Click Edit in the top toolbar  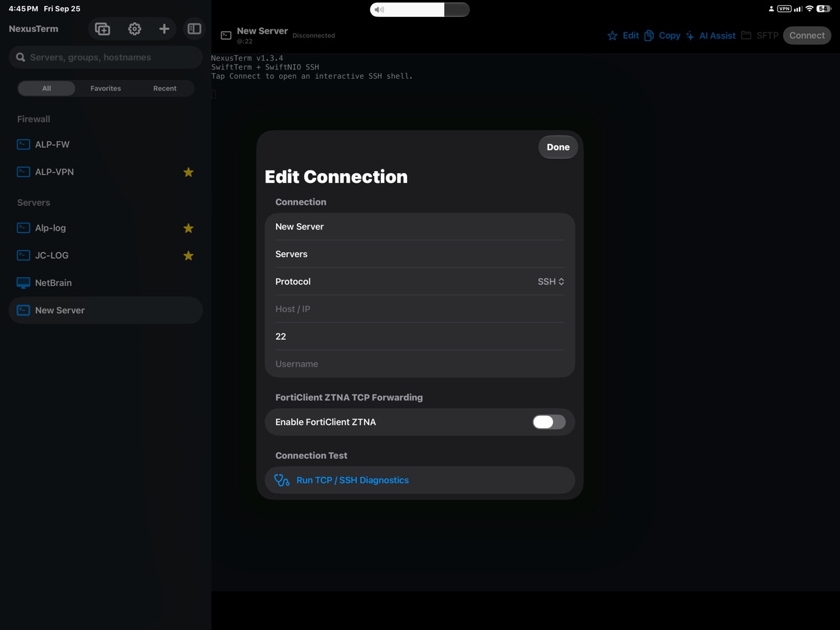[x=630, y=36]
